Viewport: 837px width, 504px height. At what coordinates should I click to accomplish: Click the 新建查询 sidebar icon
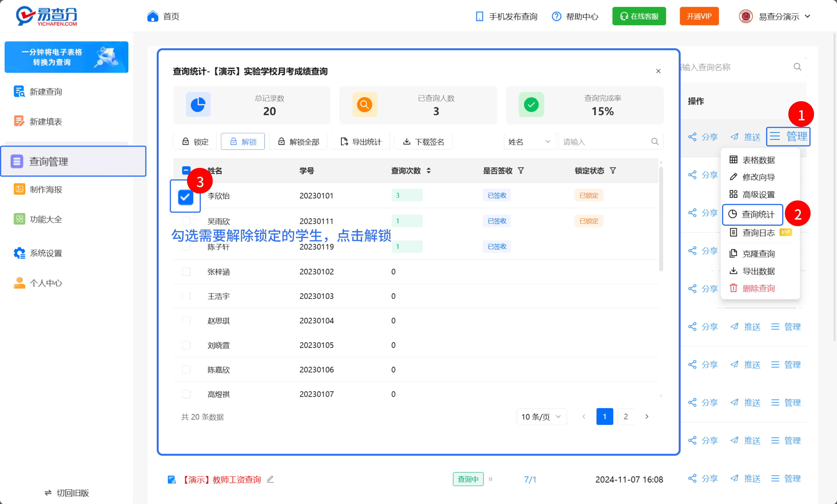pyautogui.click(x=19, y=91)
